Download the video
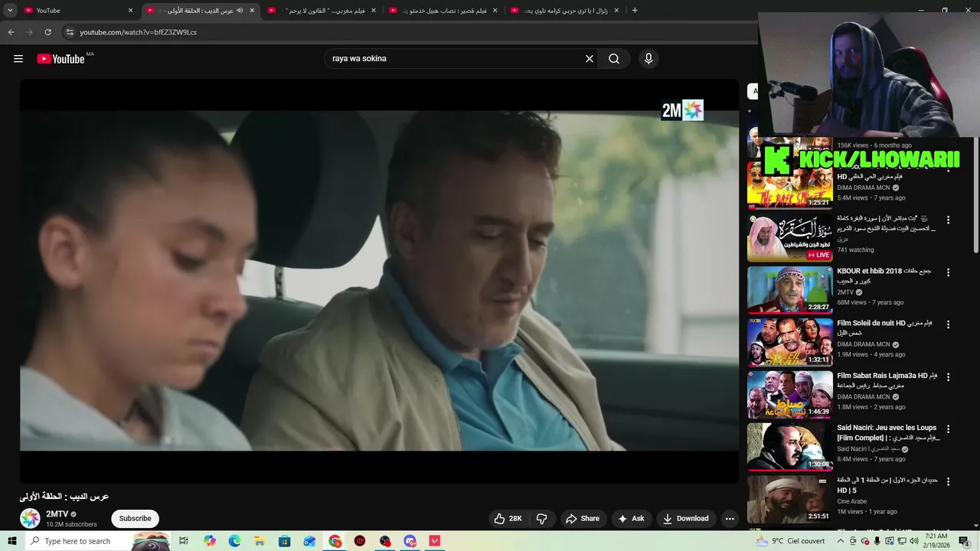 (686, 518)
